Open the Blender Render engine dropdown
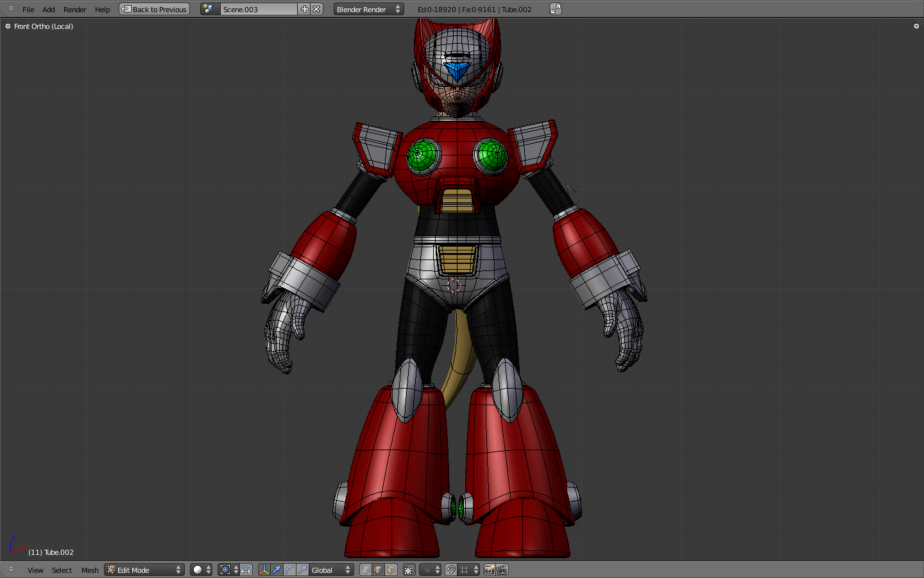 tap(368, 9)
